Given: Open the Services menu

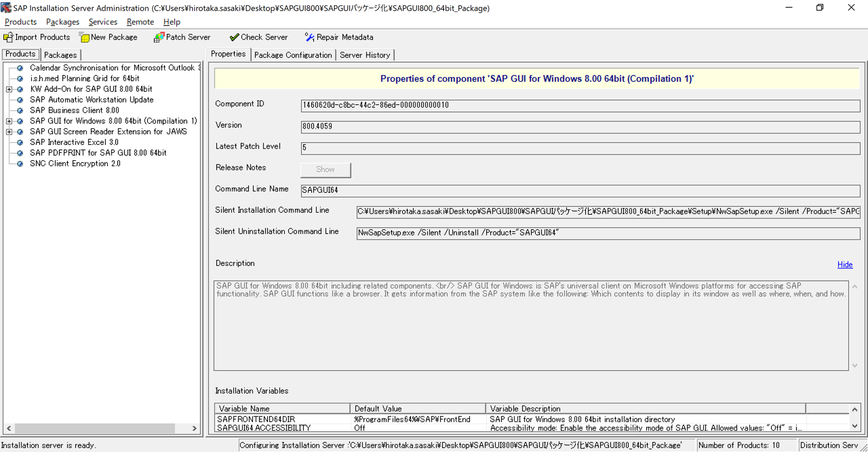Looking at the screenshot, I should (x=103, y=22).
